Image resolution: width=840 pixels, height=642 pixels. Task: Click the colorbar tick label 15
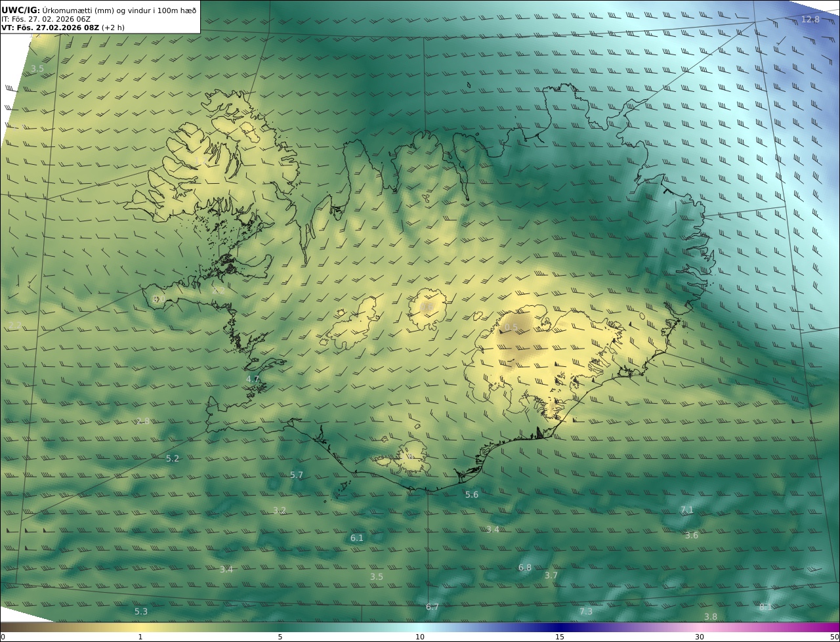[x=560, y=637]
